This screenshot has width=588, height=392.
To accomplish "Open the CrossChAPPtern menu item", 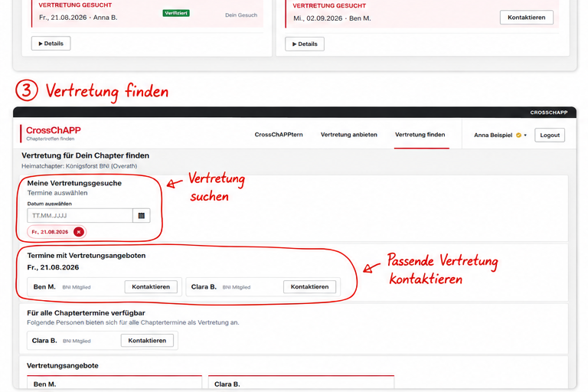I will pos(279,135).
